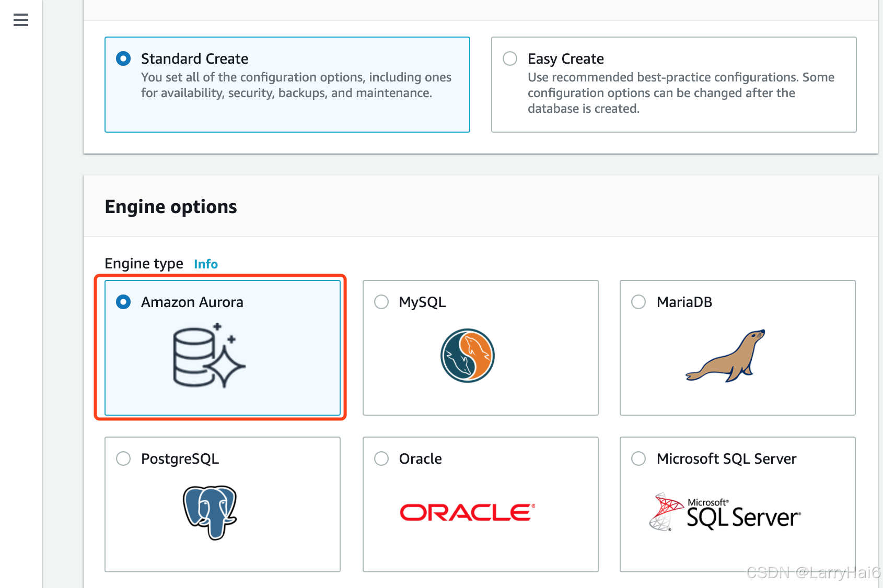883x588 pixels.
Task: Click the Oracle engine label
Action: (420, 458)
